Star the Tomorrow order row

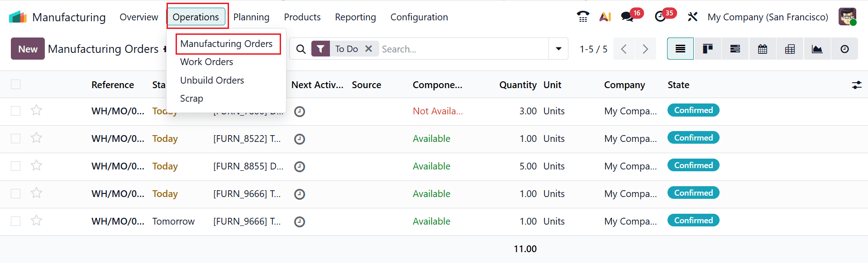[x=37, y=221]
